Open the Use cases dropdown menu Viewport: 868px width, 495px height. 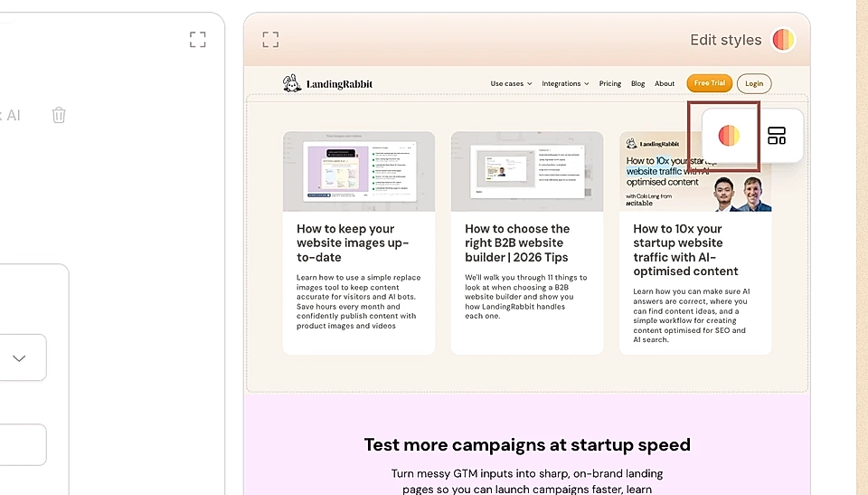tap(511, 83)
